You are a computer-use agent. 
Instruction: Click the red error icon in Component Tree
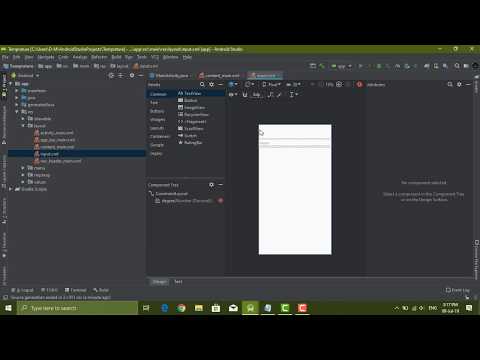tap(220, 201)
